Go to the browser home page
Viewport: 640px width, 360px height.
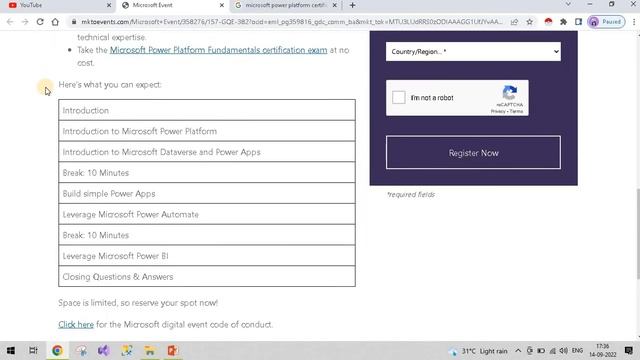(55, 22)
